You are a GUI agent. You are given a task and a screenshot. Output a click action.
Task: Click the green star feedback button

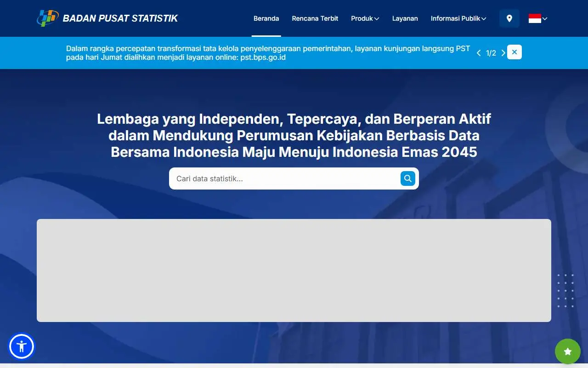pyautogui.click(x=568, y=351)
